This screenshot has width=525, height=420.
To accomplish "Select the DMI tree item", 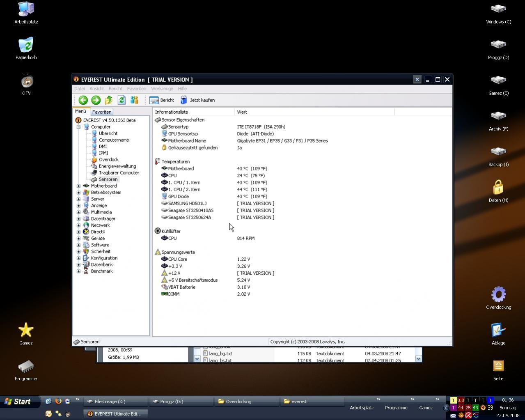I will click(103, 147).
